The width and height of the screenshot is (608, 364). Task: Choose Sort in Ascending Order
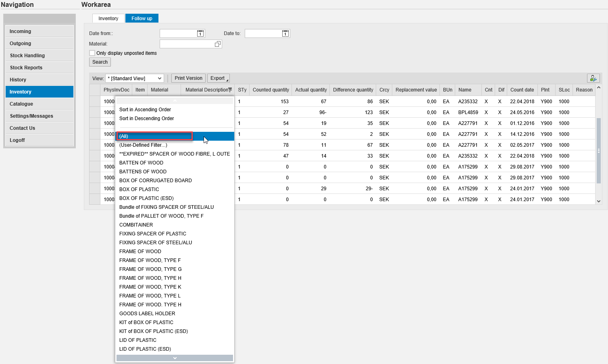[175, 110]
